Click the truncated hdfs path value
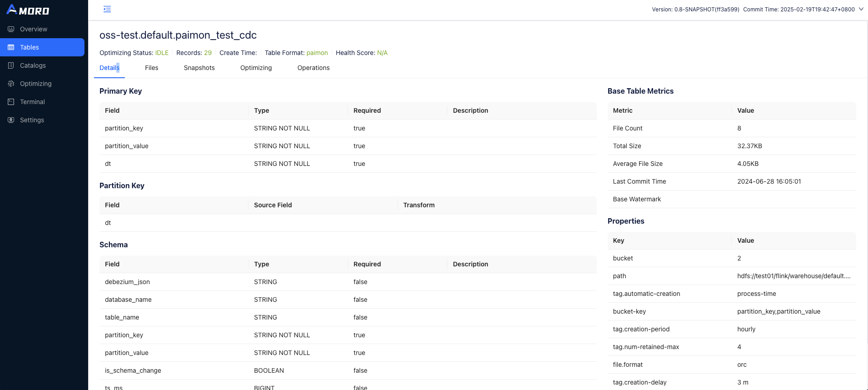The width and height of the screenshot is (868, 390). click(x=794, y=276)
